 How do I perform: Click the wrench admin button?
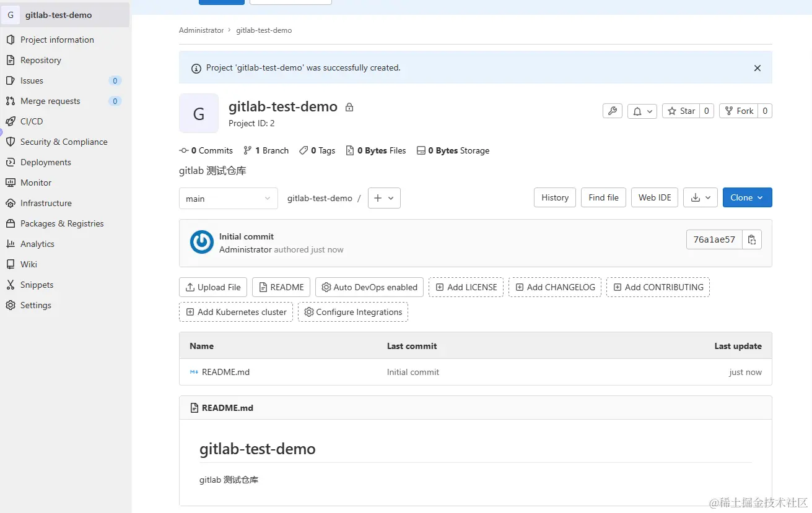coord(613,111)
